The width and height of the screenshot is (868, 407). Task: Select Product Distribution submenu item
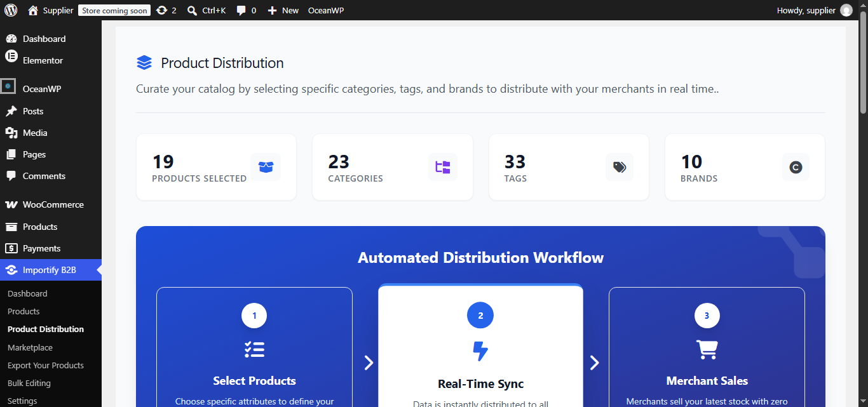coord(46,329)
